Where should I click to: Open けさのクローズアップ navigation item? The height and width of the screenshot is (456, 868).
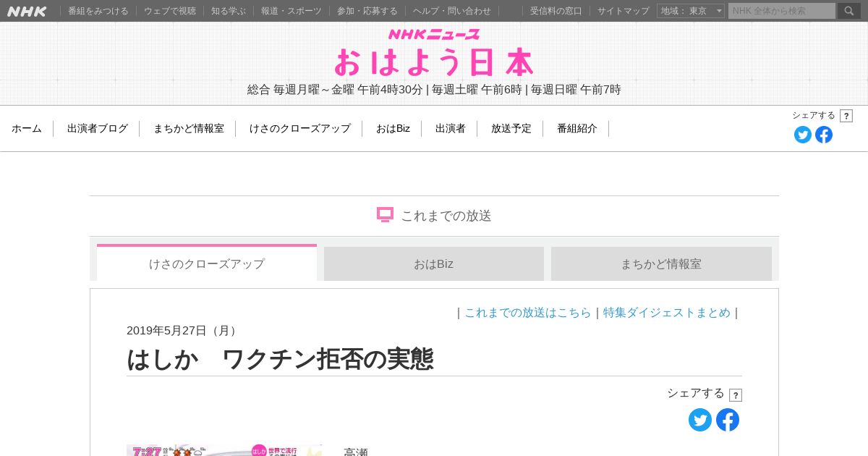click(300, 129)
